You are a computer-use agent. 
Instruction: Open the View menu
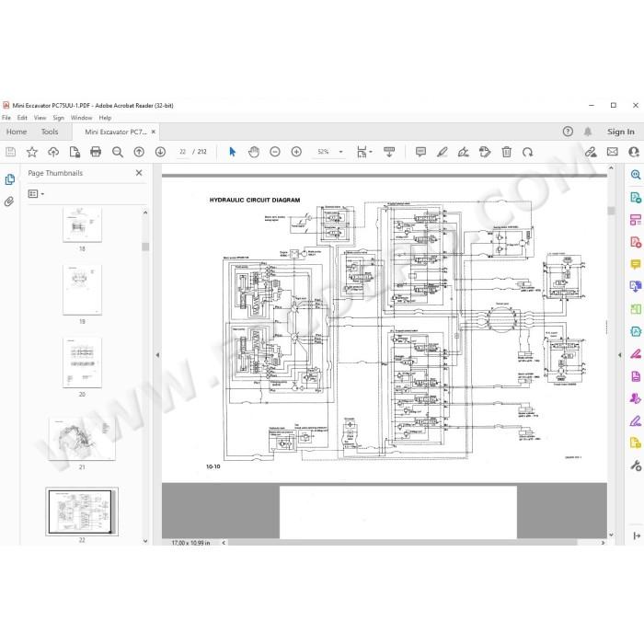40,118
